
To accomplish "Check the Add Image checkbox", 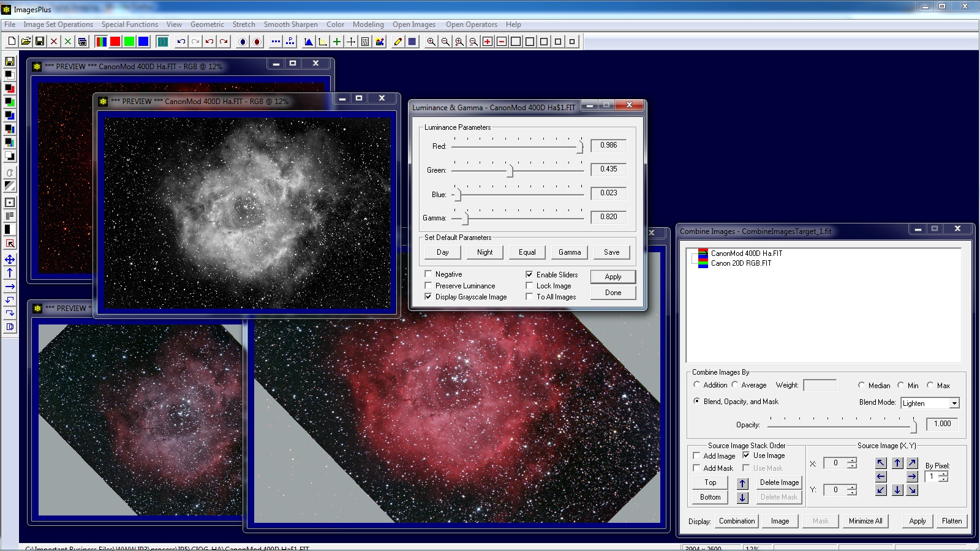I will [x=696, y=455].
